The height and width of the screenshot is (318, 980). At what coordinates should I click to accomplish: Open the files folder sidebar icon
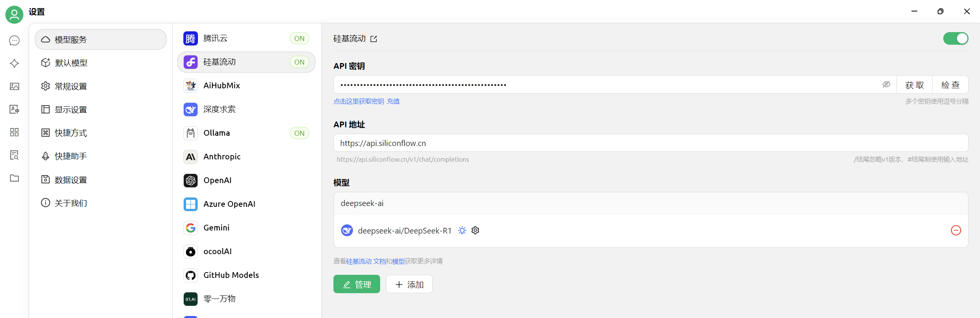point(15,178)
